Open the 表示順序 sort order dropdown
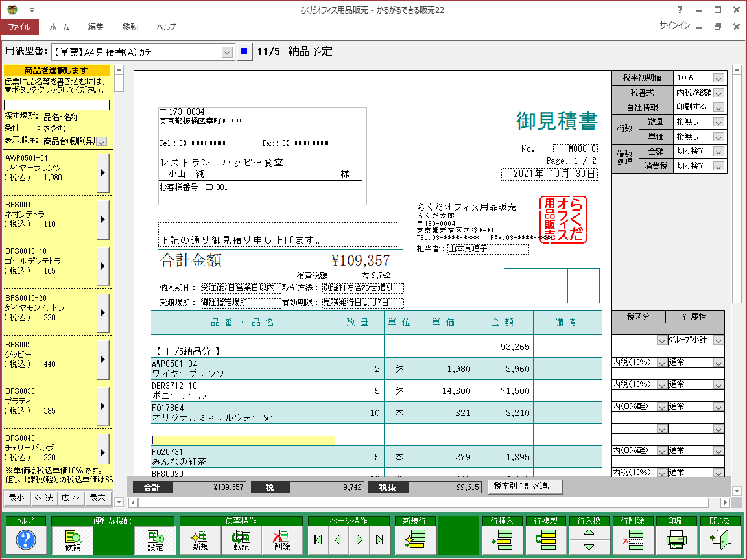 [x=101, y=141]
